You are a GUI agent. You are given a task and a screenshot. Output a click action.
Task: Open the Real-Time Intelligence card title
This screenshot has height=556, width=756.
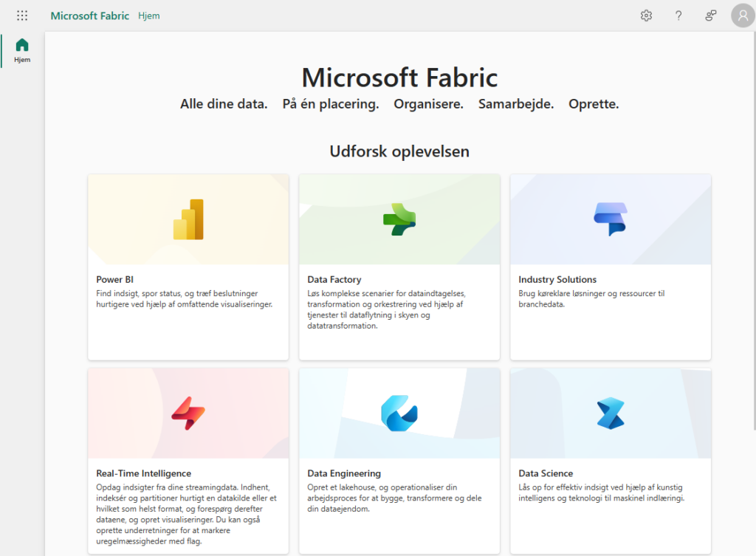[144, 473]
